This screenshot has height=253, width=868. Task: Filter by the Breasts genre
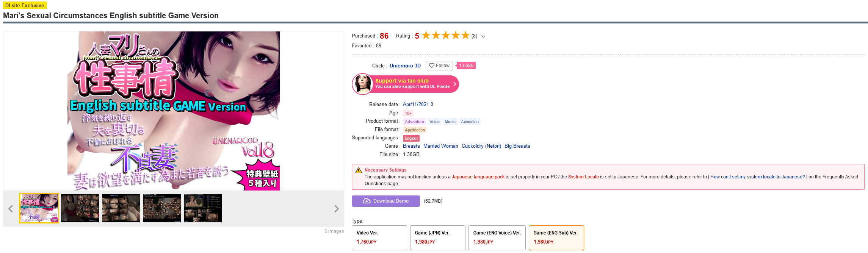tap(411, 146)
